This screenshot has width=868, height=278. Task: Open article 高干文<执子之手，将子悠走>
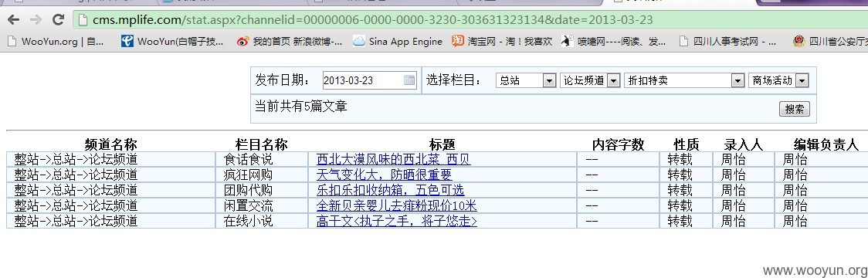(x=396, y=222)
